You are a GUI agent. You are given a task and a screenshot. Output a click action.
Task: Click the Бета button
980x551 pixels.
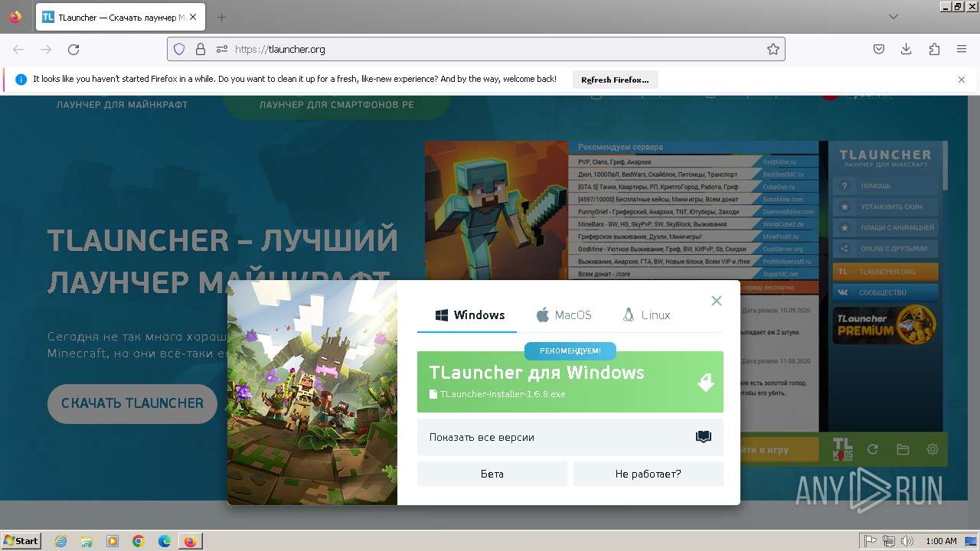click(x=492, y=474)
